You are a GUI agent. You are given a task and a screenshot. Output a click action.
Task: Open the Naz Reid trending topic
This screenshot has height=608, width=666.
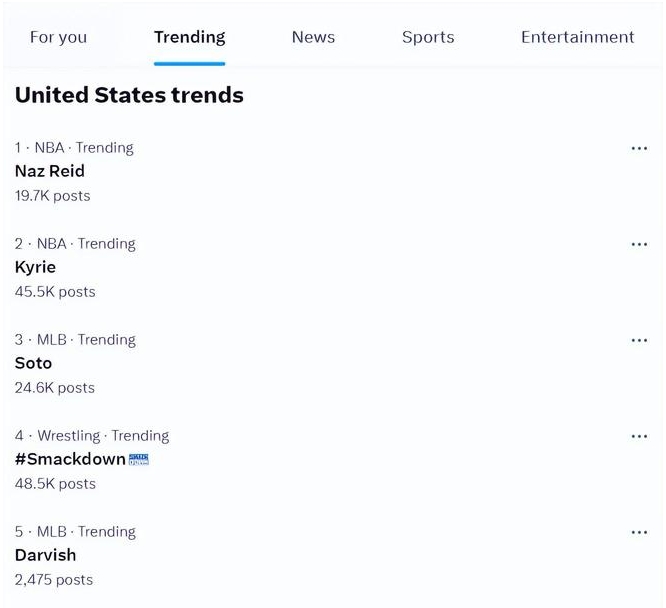click(x=50, y=171)
